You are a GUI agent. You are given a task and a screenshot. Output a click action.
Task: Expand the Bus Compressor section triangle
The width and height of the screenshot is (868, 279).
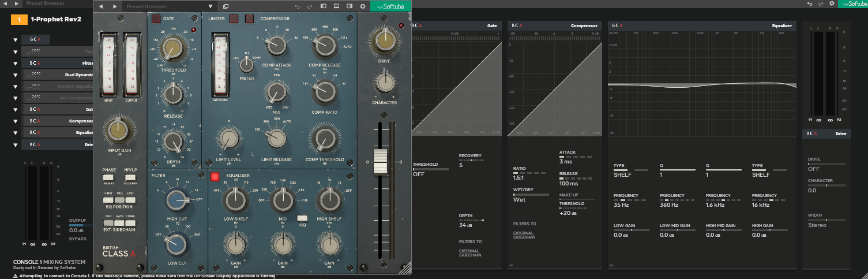tap(15, 98)
